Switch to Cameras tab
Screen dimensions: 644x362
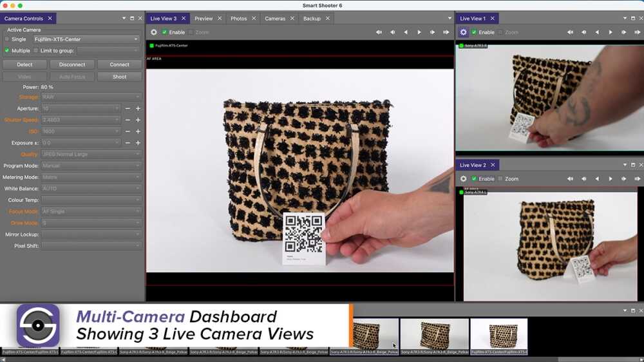(275, 19)
